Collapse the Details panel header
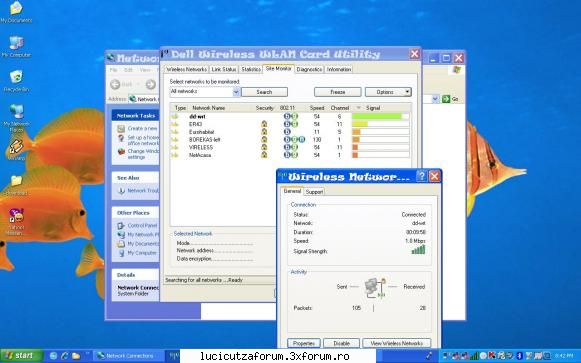Image resolution: width=581 pixels, height=363 pixels. [135, 275]
